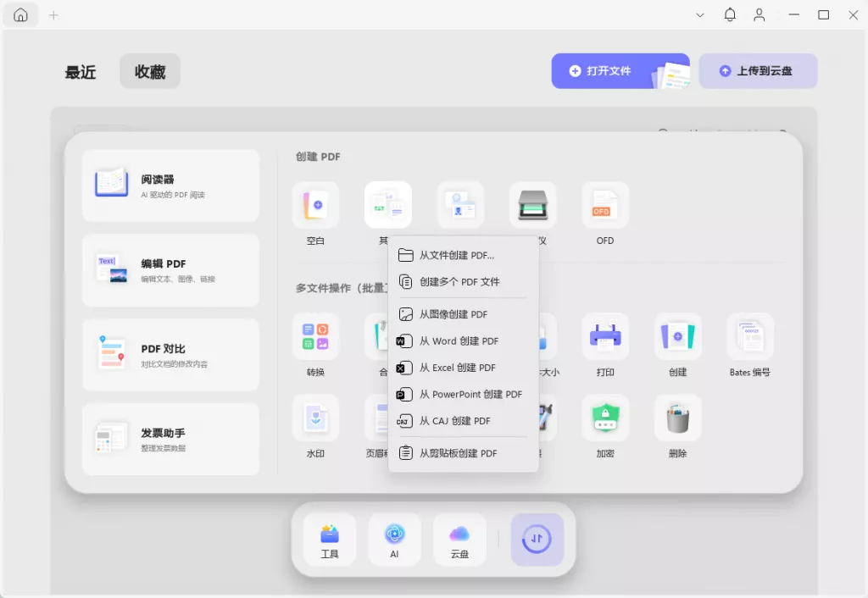Click the 上传到云盘 upload button
Screen dimensions: 868x598
pyautogui.click(x=758, y=71)
